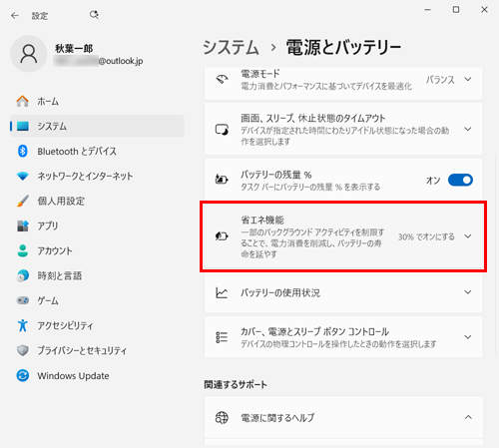This screenshot has height=448, width=499.
Task: Open プライバシーとセキュリティ settings
Action: click(97, 350)
